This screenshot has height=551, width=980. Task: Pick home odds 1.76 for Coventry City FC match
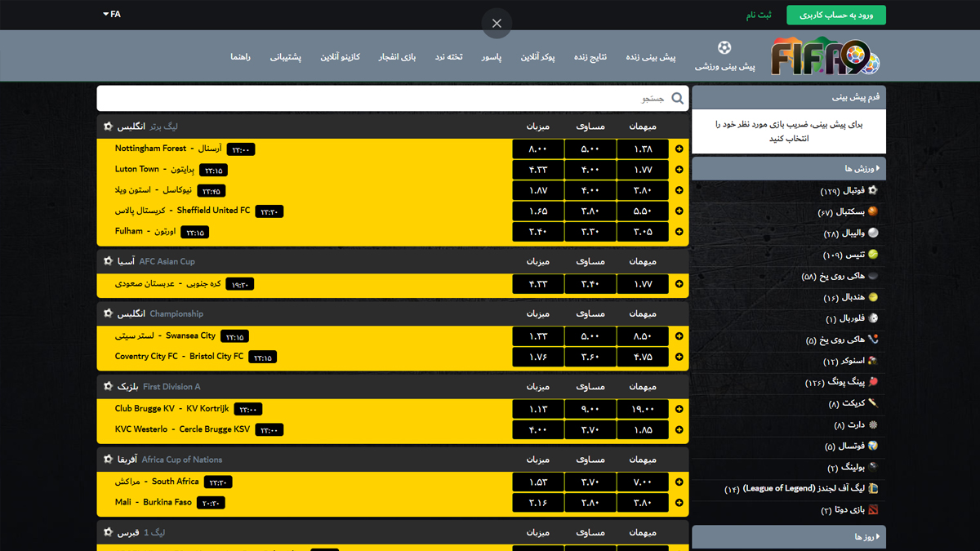coord(538,357)
